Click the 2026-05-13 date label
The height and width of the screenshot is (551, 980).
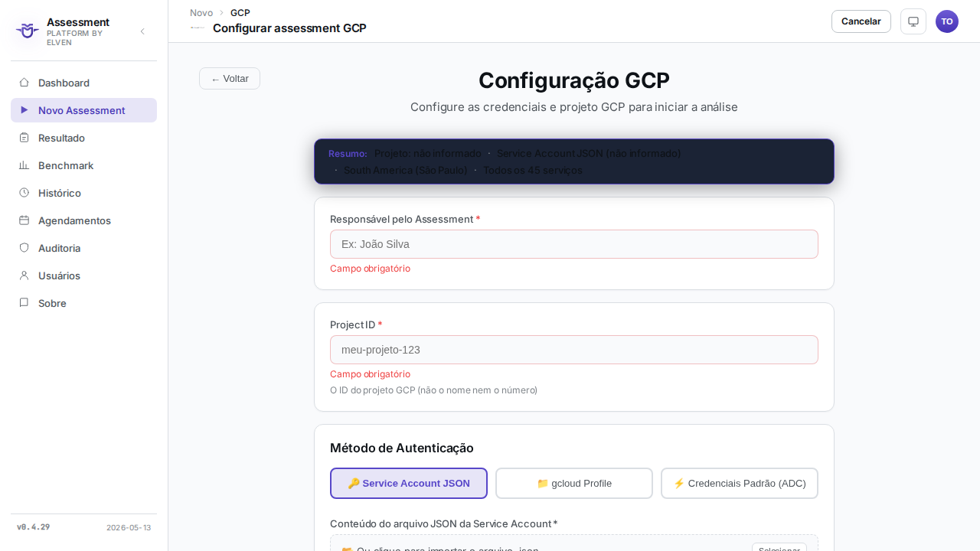129,527
